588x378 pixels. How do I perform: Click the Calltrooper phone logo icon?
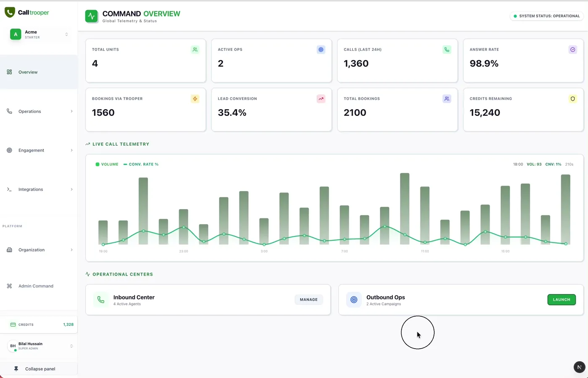(9, 12)
